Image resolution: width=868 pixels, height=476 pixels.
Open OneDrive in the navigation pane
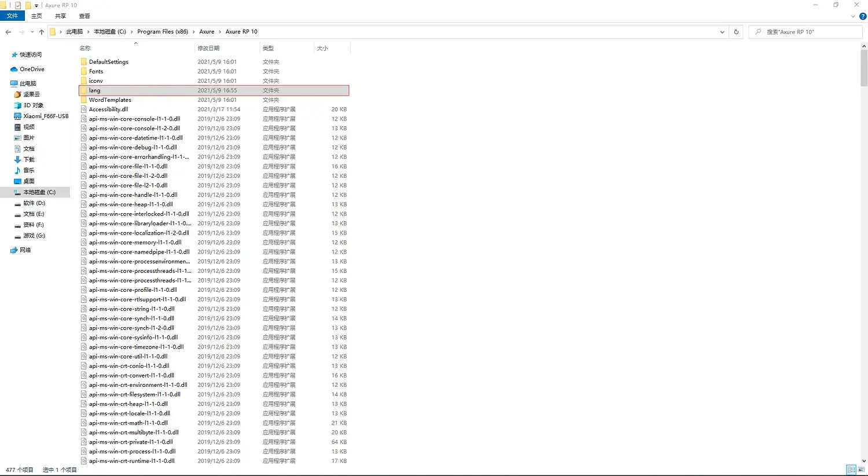(x=32, y=69)
